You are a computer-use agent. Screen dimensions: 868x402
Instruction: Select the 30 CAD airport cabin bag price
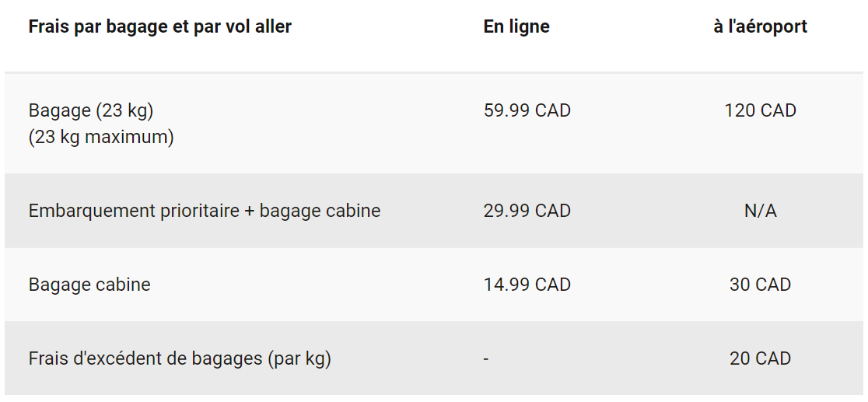coord(760,285)
